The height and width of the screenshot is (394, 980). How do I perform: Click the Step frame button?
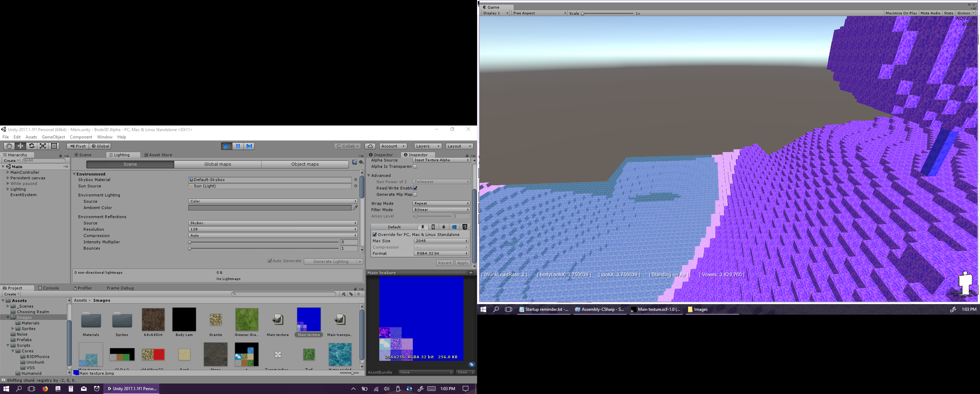(249, 146)
